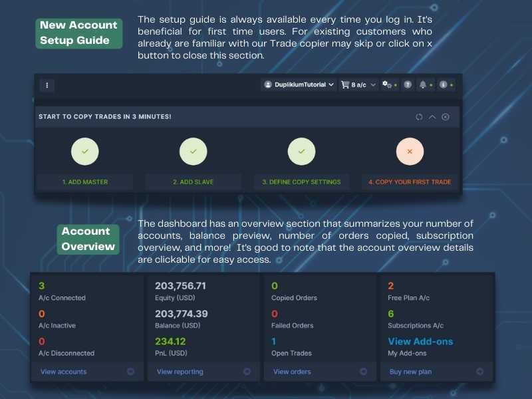Click the View reporting arrow control

[247, 372]
